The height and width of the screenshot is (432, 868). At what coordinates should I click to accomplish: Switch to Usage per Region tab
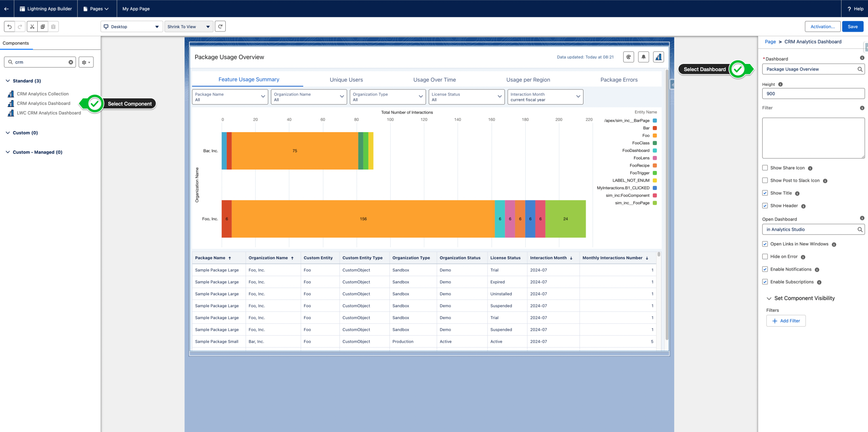pyautogui.click(x=528, y=80)
